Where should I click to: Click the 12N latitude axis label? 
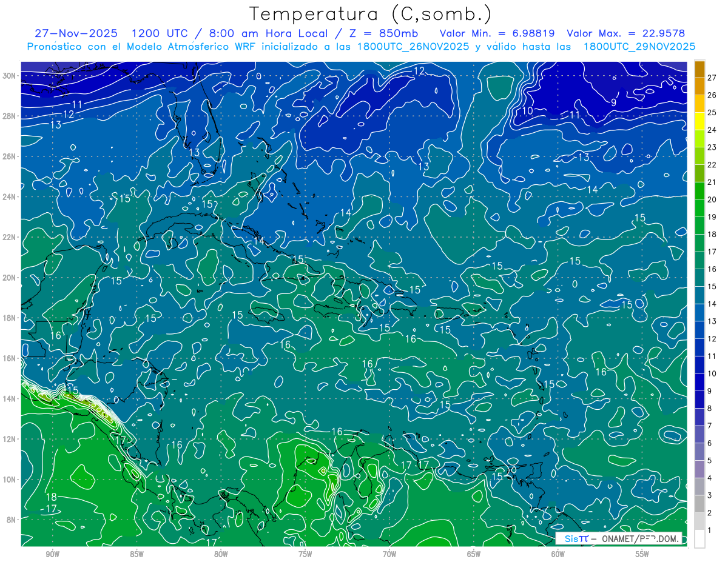[x=10, y=439]
